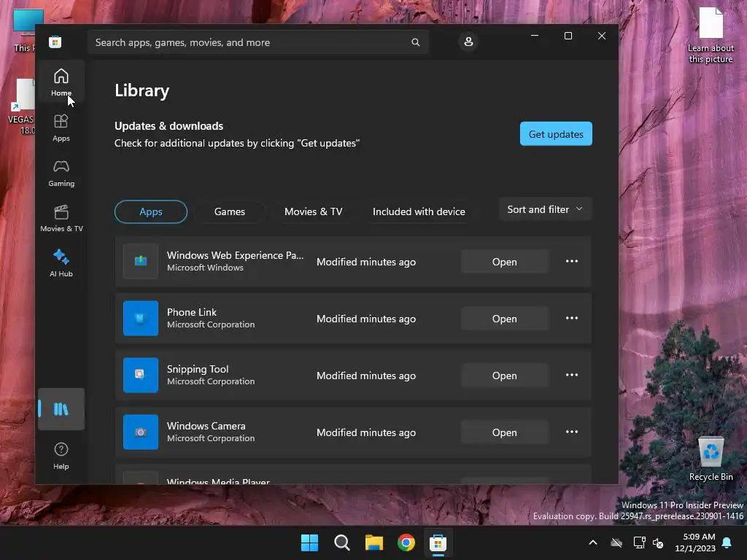
Task: Click the Windows Camera app icon
Action: click(141, 432)
